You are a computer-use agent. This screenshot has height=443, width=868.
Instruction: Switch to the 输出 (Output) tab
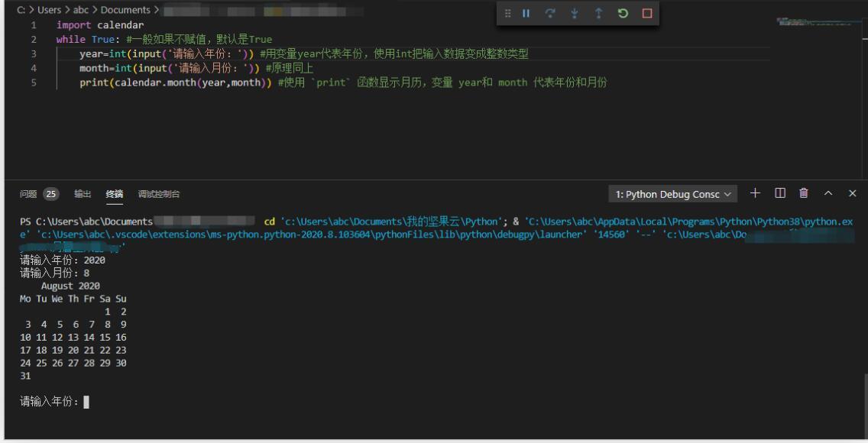point(83,194)
